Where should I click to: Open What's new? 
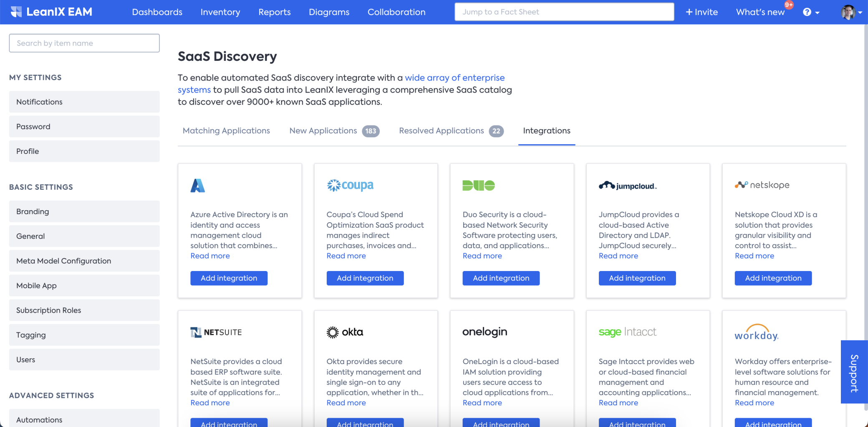(x=760, y=12)
